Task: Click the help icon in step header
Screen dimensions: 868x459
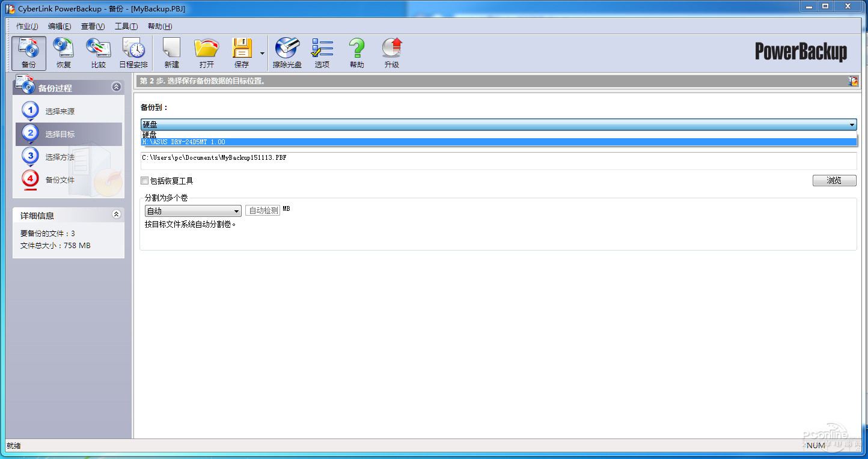Action: (853, 81)
